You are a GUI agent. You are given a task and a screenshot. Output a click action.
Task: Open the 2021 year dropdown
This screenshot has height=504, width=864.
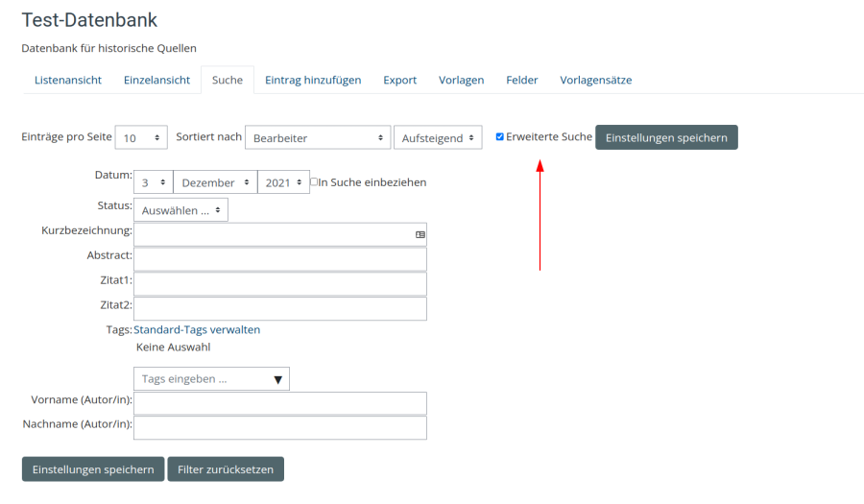pos(283,182)
